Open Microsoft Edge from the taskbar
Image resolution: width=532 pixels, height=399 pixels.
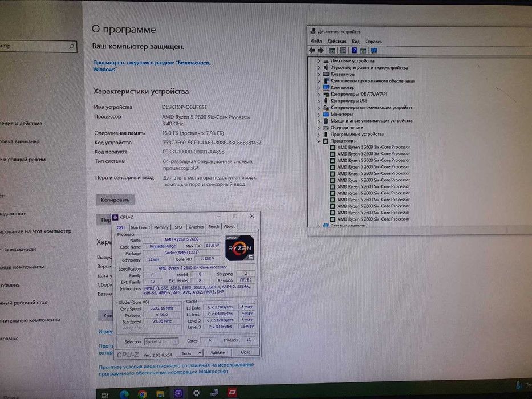click(124, 393)
